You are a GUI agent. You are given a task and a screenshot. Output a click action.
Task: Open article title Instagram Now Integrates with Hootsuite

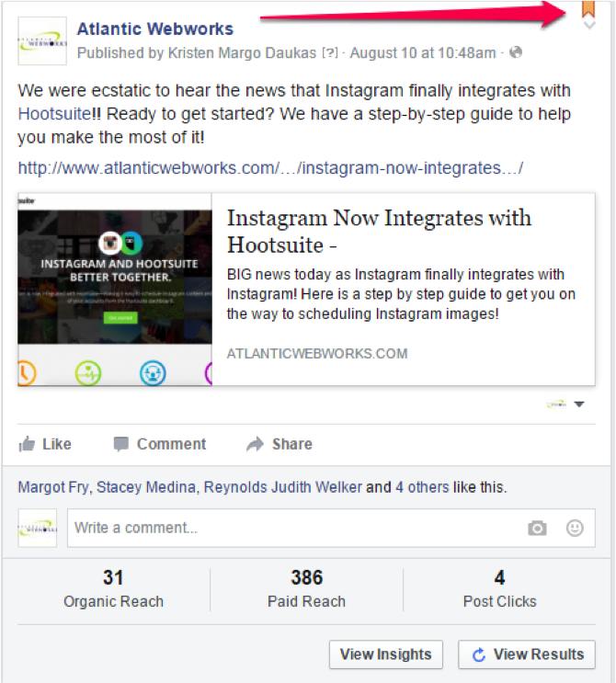pyautogui.click(x=379, y=231)
